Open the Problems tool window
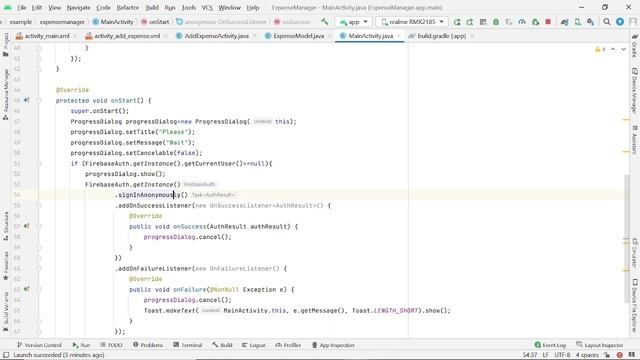The image size is (640, 360). coord(148,345)
